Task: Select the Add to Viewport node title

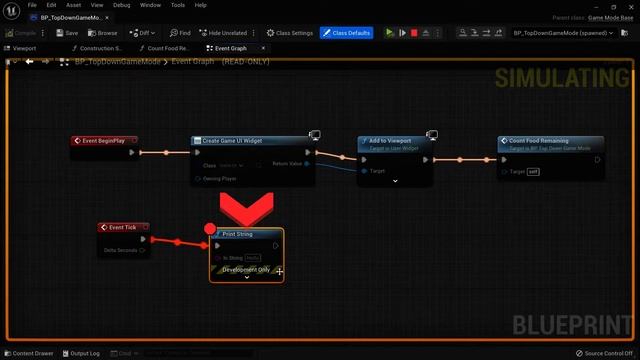Action: coord(390,140)
